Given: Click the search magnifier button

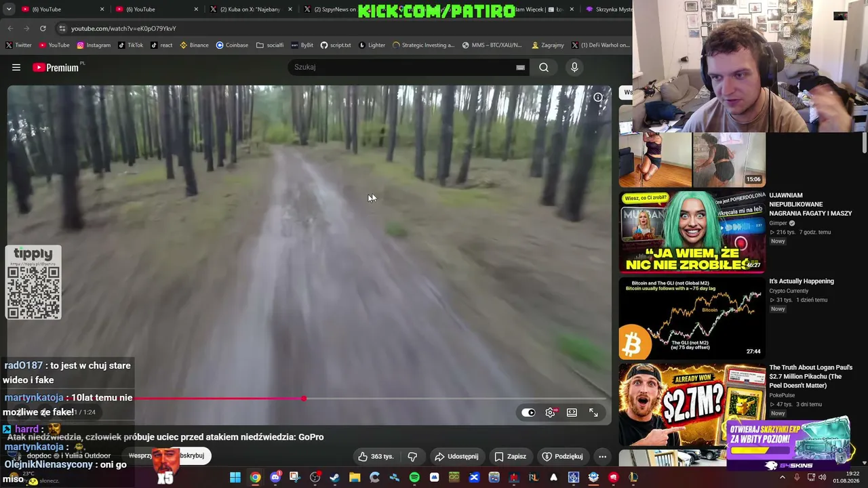Looking at the screenshot, I should (544, 67).
